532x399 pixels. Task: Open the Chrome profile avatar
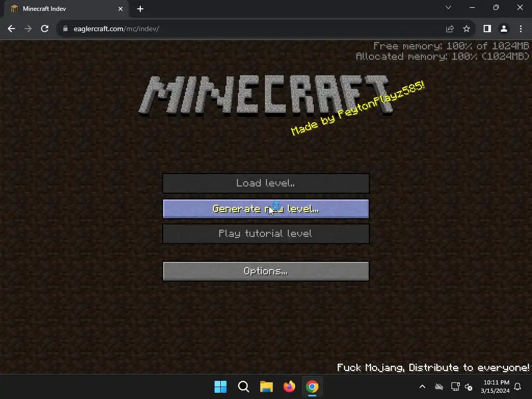click(504, 29)
